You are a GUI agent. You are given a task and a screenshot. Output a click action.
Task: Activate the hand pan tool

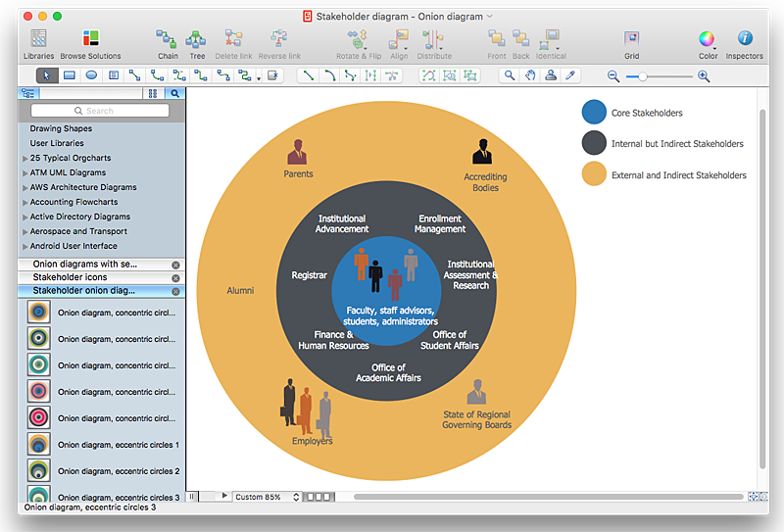coord(530,75)
